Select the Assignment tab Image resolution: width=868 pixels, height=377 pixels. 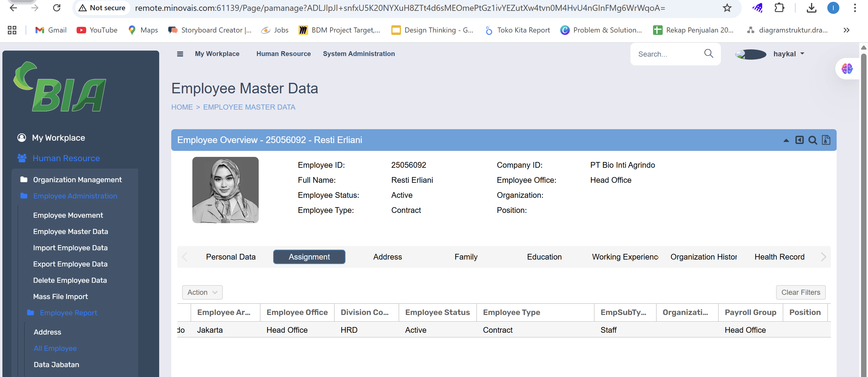309,257
